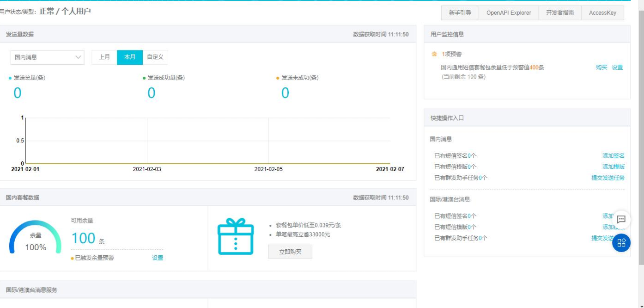644x308 pixels.
Task: Open the AccessKey button
Action: click(602, 13)
